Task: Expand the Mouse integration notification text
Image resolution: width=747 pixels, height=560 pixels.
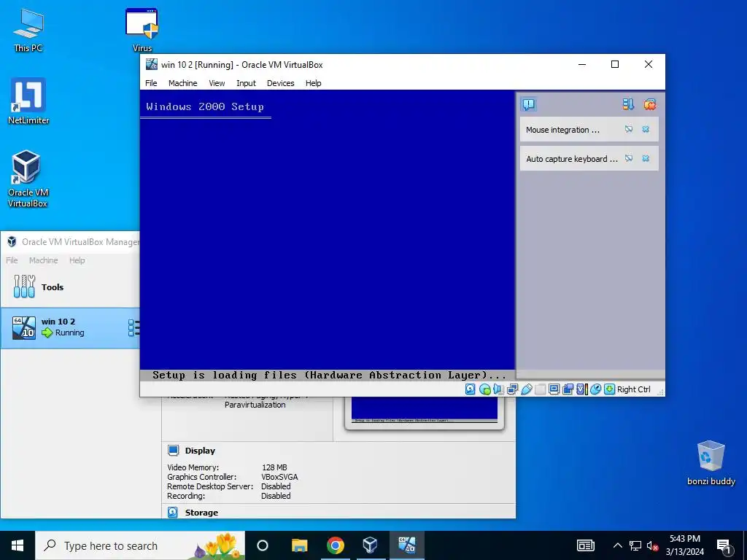Action: (x=562, y=130)
